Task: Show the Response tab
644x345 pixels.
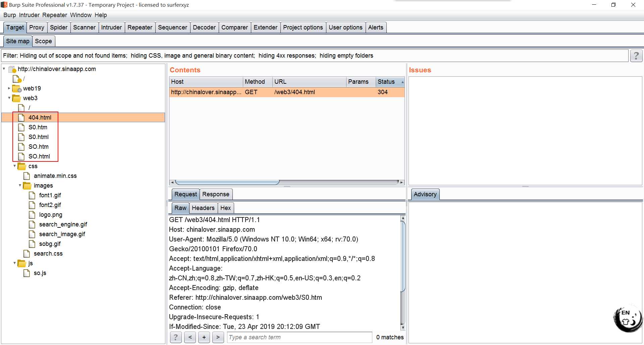Action: coord(216,194)
